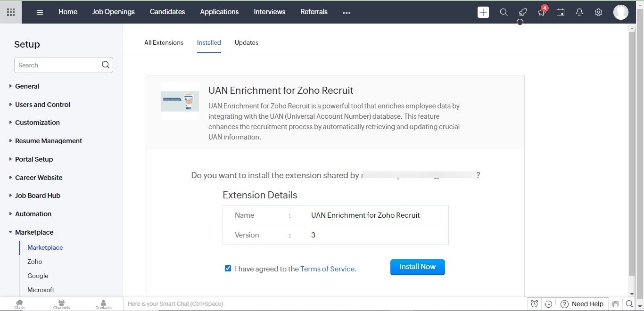Screen dimensions: 644x311
Task: Click the alarm clock reminders icon
Action: point(534,304)
